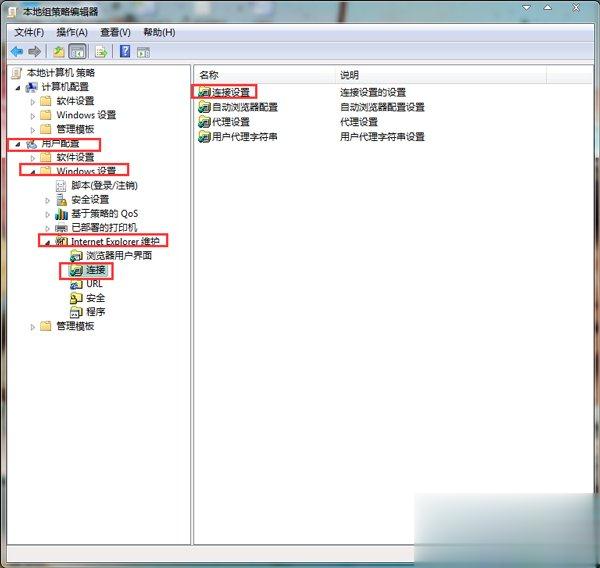This screenshot has height=568, width=600.
Task: Maximize the 本地组策略编辑器 window
Action: coord(548,8)
